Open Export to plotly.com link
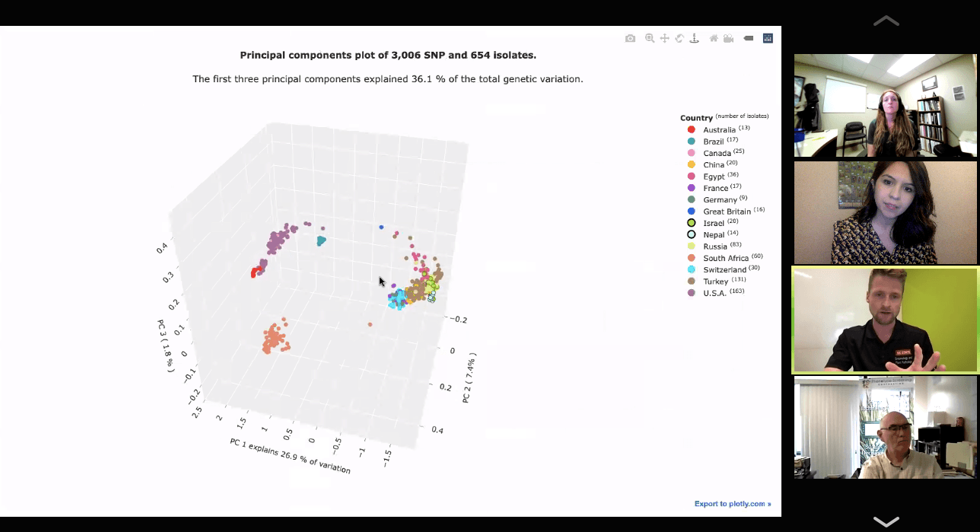 pyautogui.click(x=733, y=504)
